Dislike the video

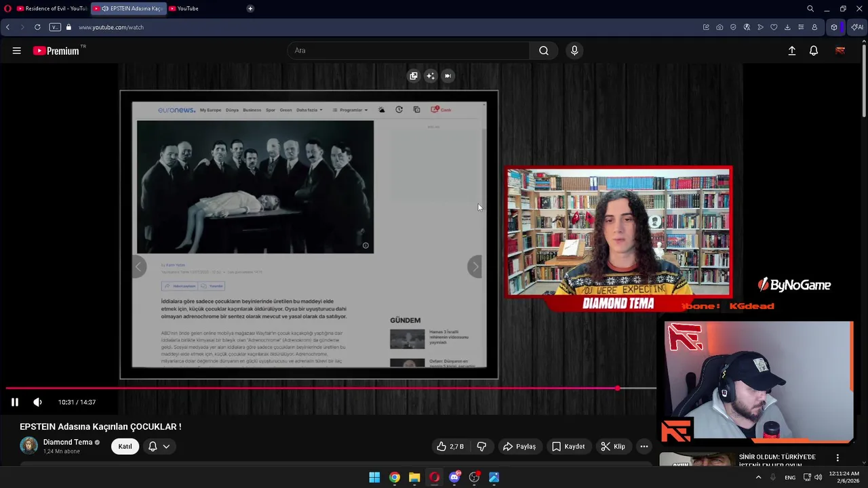tap(482, 447)
